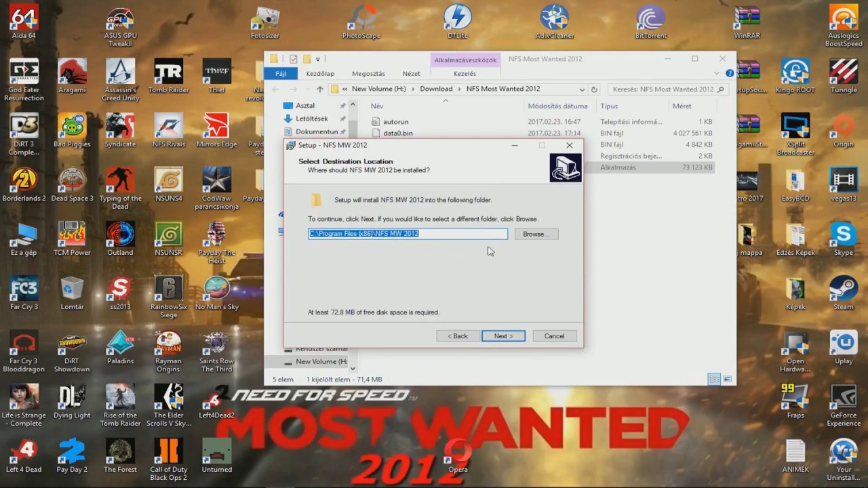The height and width of the screenshot is (488, 868).
Task: Click Download in the address breadcrumb
Action: [436, 89]
